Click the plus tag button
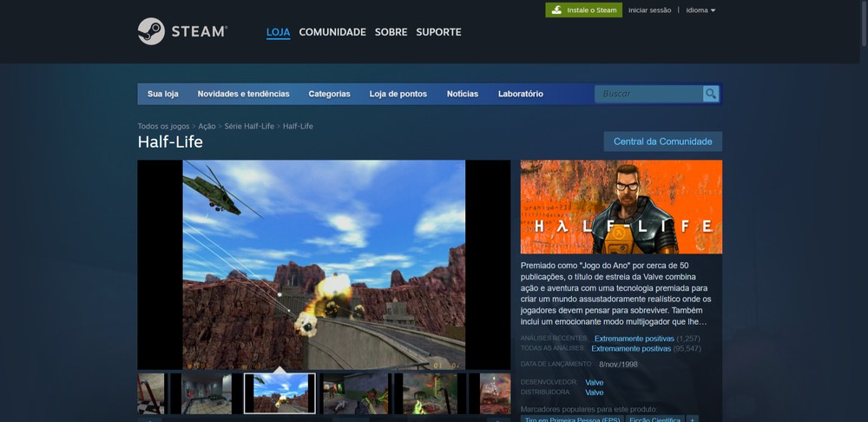 pyautogui.click(x=692, y=419)
